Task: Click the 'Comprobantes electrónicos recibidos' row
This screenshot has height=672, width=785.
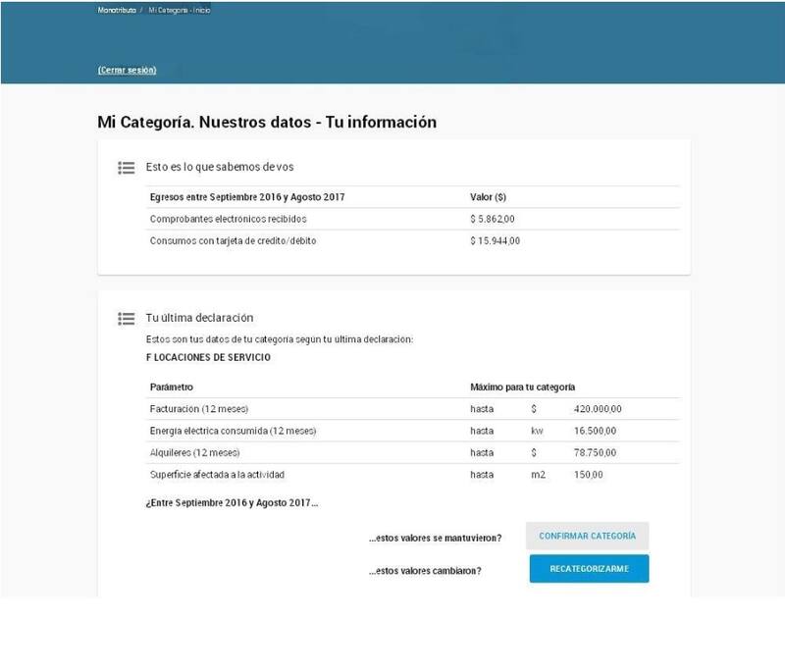Action: pyautogui.click(x=229, y=220)
